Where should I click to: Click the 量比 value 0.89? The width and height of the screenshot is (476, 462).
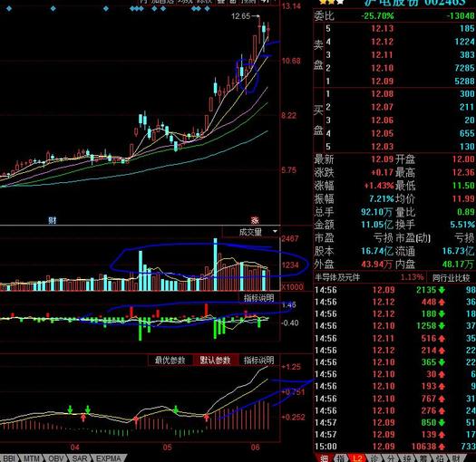point(466,212)
